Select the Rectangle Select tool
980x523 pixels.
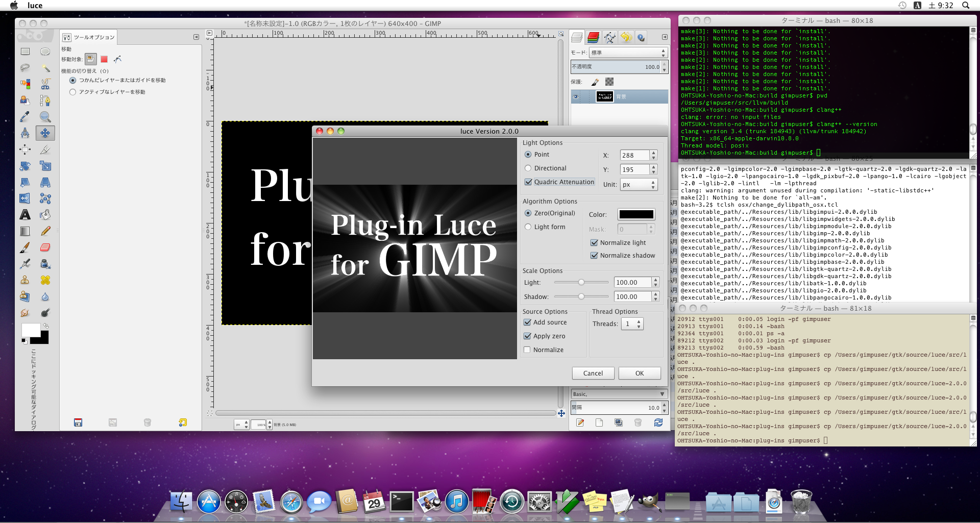(25, 52)
